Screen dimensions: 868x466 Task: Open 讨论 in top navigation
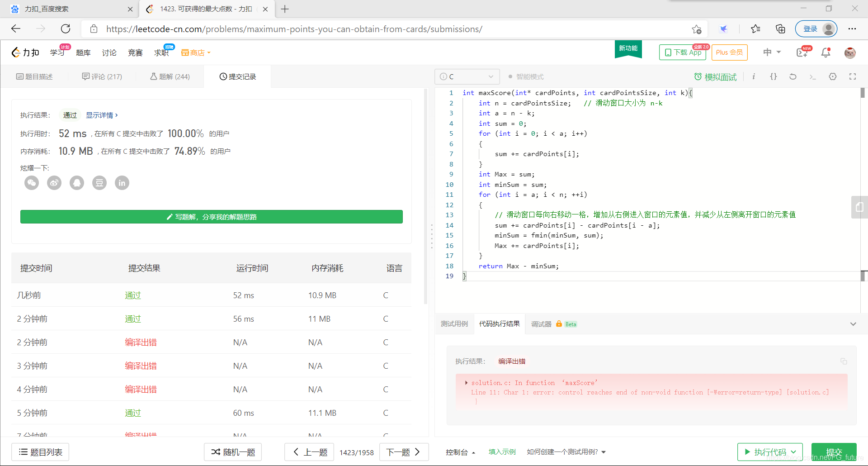109,53
